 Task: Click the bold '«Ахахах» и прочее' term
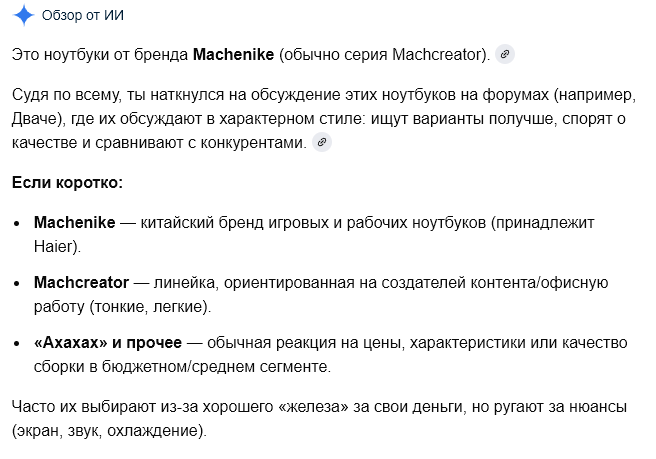(108, 342)
